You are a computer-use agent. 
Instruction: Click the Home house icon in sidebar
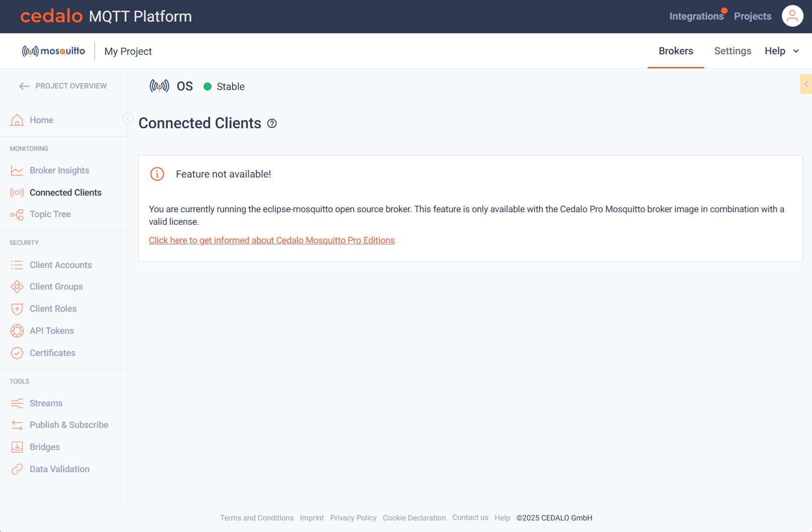pos(17,120)
